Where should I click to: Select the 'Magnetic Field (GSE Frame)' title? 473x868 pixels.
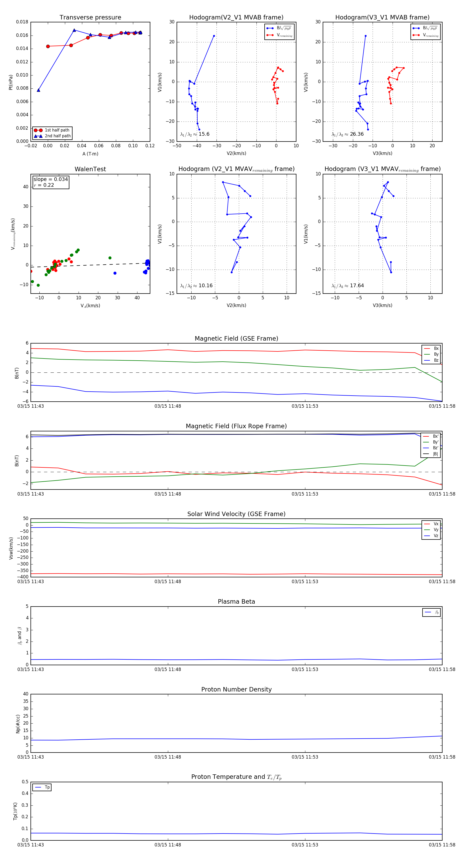[x=236, y=339]
